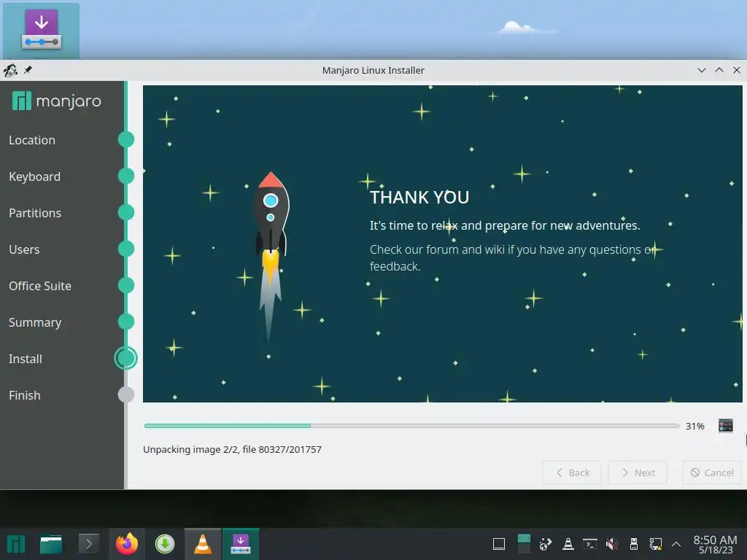Pin the installer window on all desktops
This screenshot has height=560, width=747.
(x=28, y=70)
